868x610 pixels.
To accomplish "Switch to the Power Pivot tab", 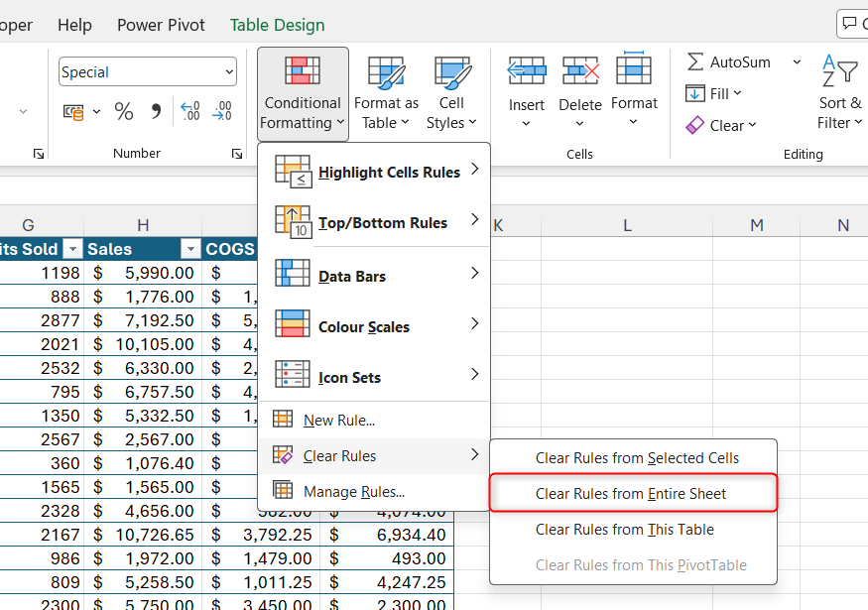I will tap(161, 25).
